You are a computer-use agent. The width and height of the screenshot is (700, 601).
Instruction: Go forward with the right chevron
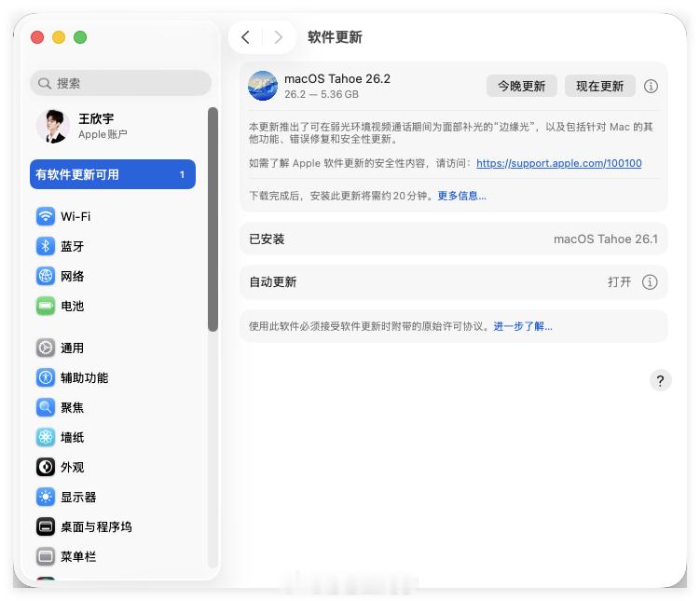[279, 37]
